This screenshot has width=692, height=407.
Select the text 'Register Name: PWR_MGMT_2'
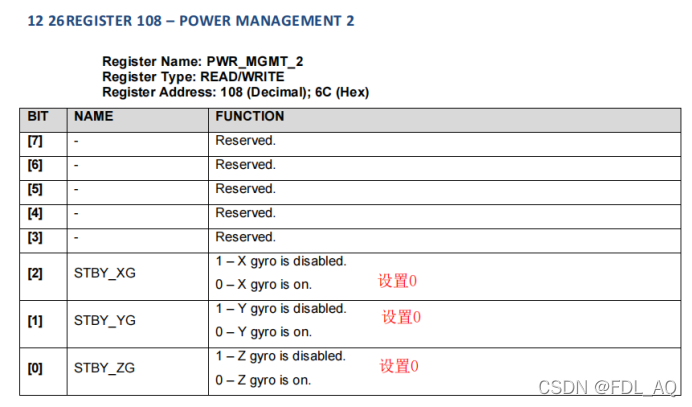[203, 61]
